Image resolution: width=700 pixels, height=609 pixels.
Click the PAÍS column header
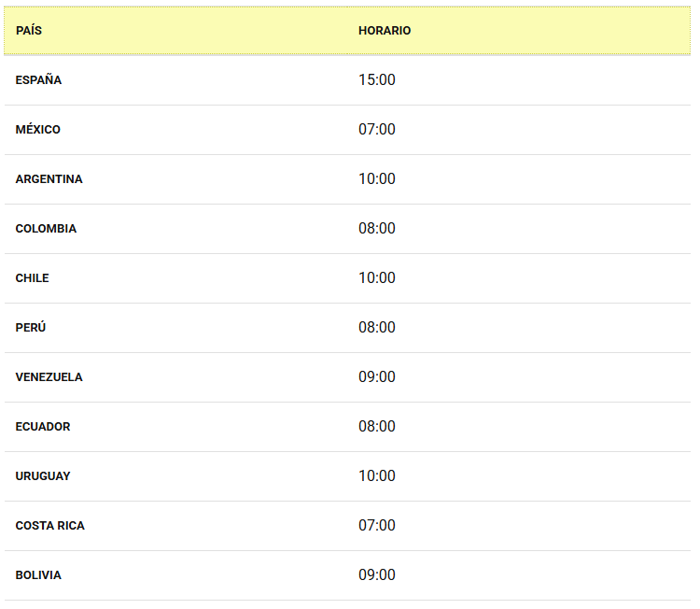point(29,31)
